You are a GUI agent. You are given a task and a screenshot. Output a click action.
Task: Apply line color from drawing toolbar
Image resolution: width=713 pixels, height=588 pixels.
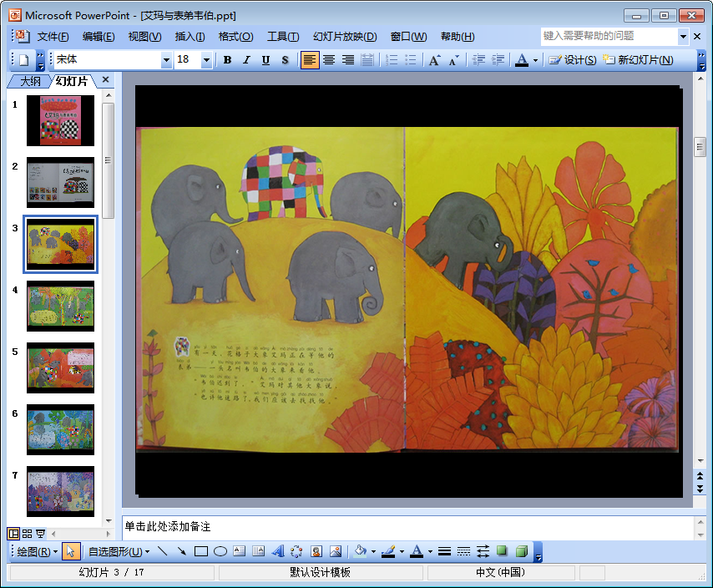[388, 552]
